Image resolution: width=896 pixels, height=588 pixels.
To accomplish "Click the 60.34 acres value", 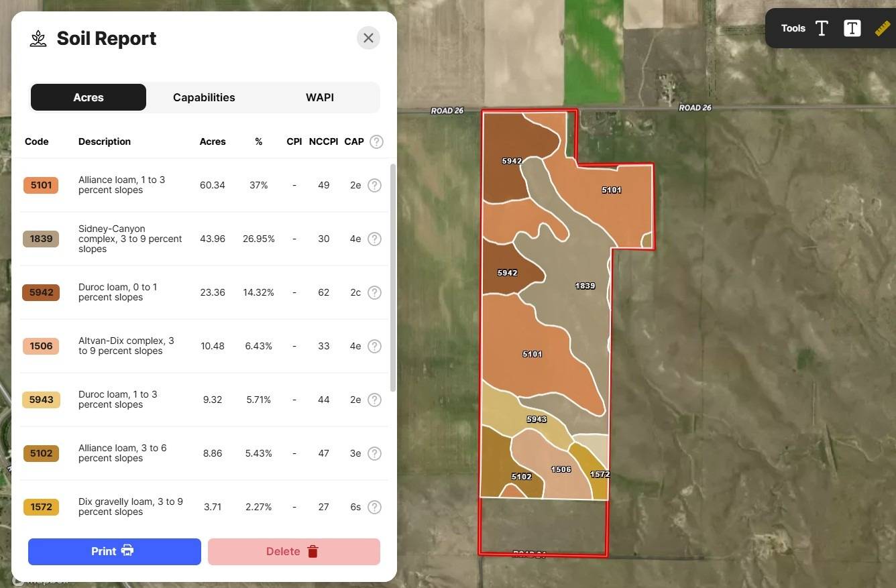I will (x=213, y=185).
